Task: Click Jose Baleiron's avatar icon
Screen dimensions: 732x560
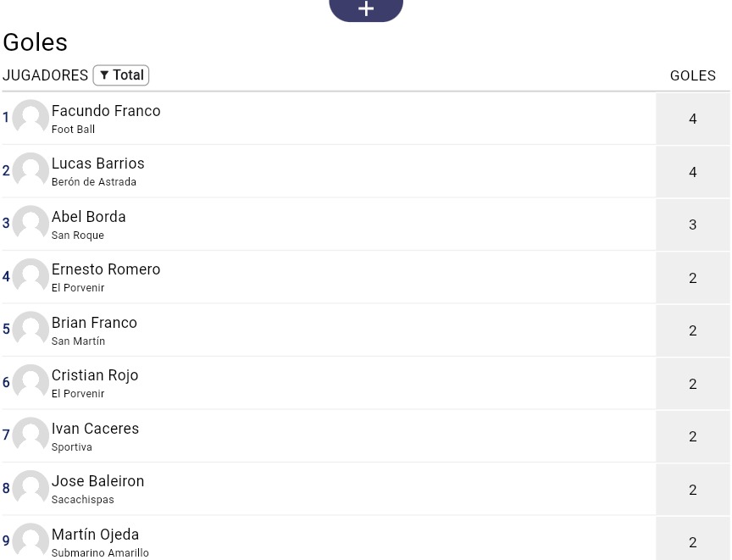Action: [x=30, y=488]
